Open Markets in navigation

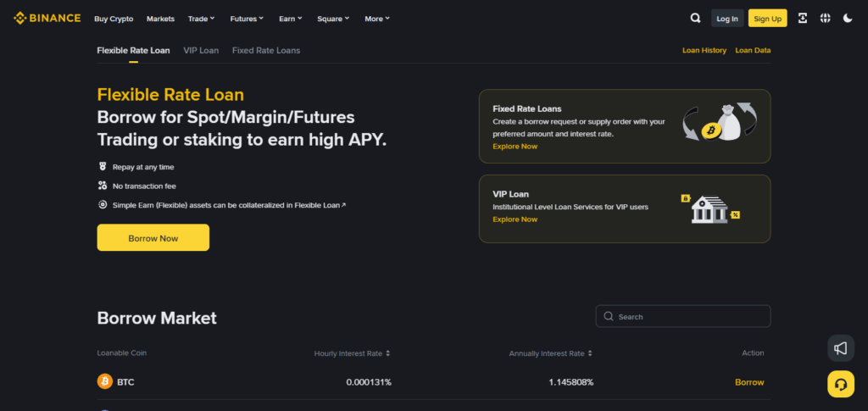[160, 19]
